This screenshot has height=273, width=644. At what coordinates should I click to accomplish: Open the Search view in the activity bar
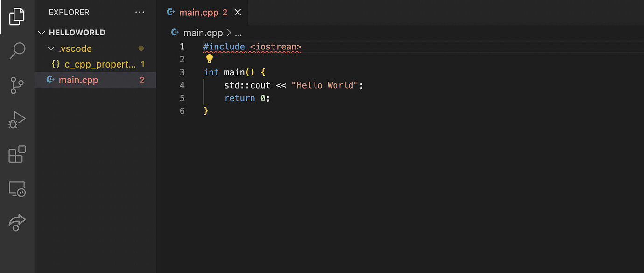tap(17, 51)
